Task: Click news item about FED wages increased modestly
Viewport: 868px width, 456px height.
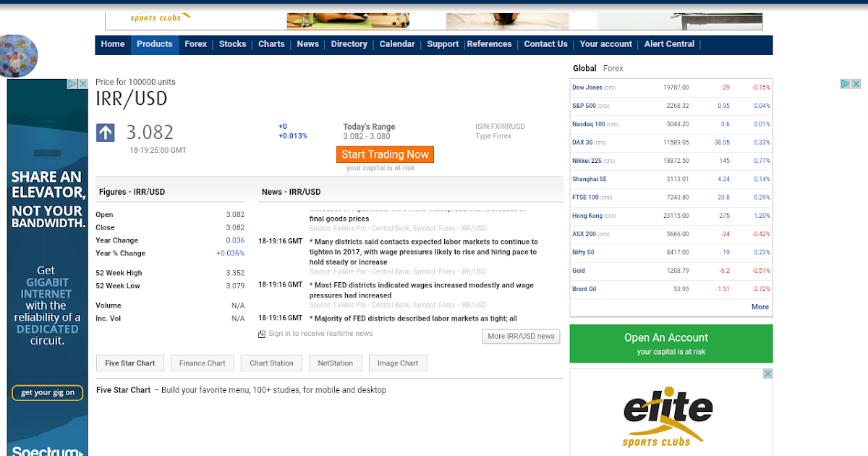Action: pos(422,290)
